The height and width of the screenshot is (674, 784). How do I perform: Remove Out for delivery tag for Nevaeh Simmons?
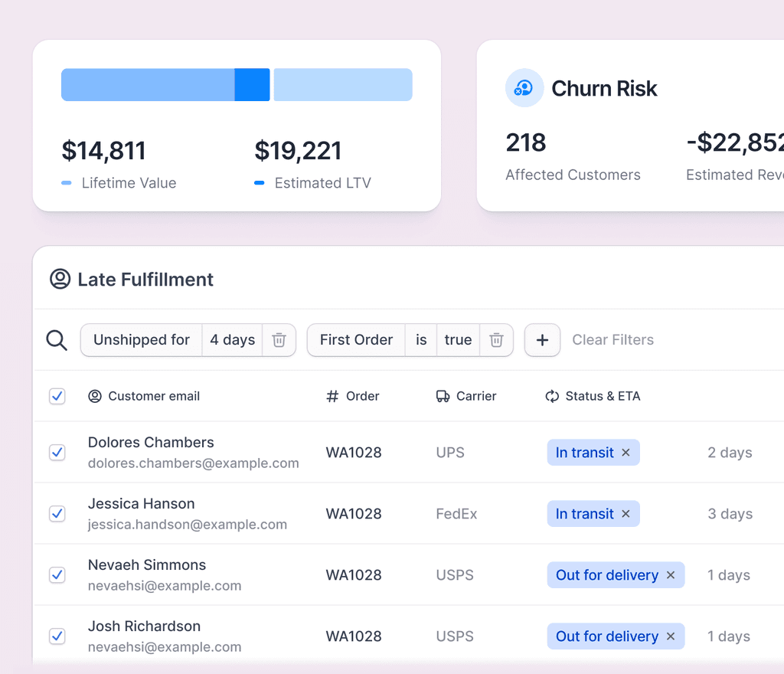671,575
